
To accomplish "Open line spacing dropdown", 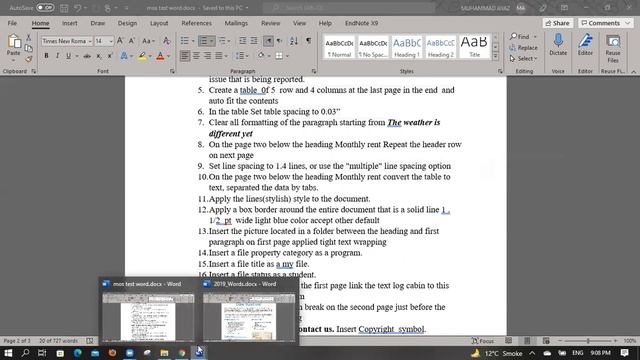I will [x=242, y=56].
